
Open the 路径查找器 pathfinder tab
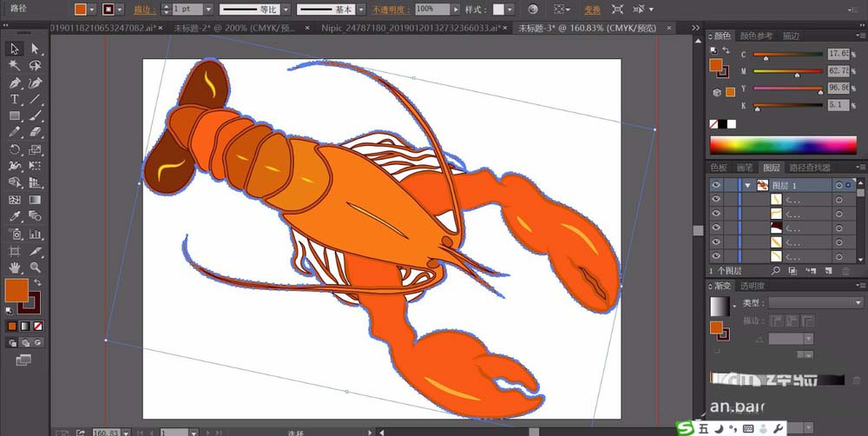point(810,168)
